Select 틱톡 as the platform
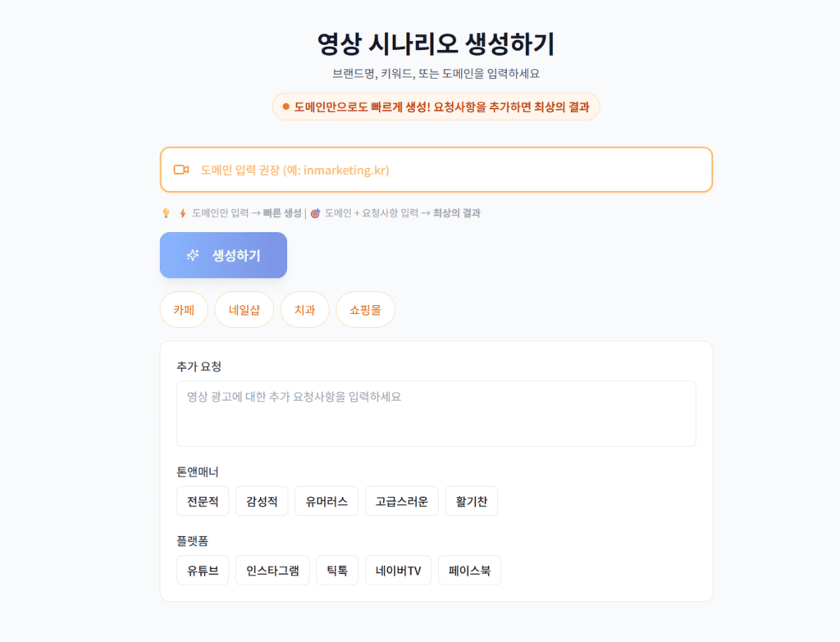This screenshot has height=642, width=840. (x=337, y=571)
